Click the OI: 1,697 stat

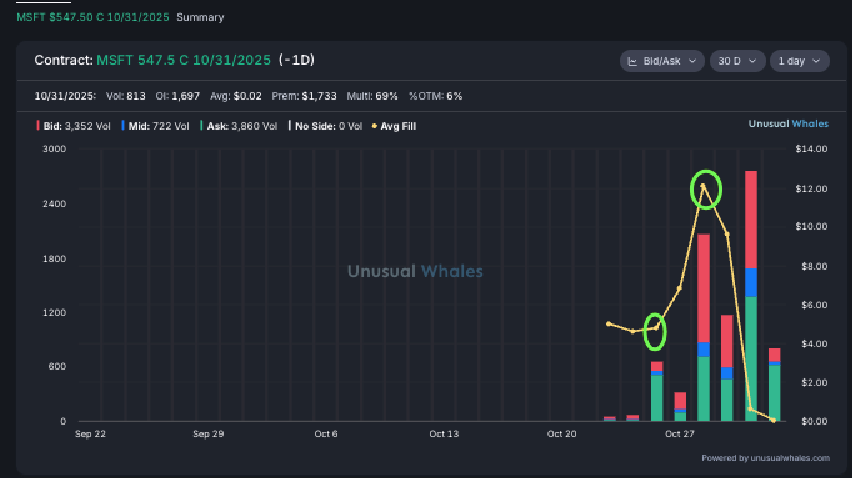click(177, 96)
